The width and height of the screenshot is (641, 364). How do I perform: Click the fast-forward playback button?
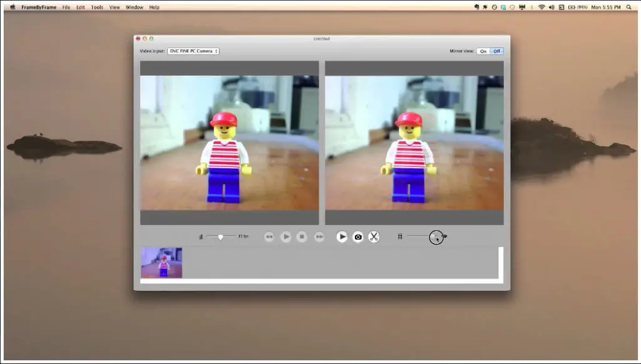click(319, 236)
